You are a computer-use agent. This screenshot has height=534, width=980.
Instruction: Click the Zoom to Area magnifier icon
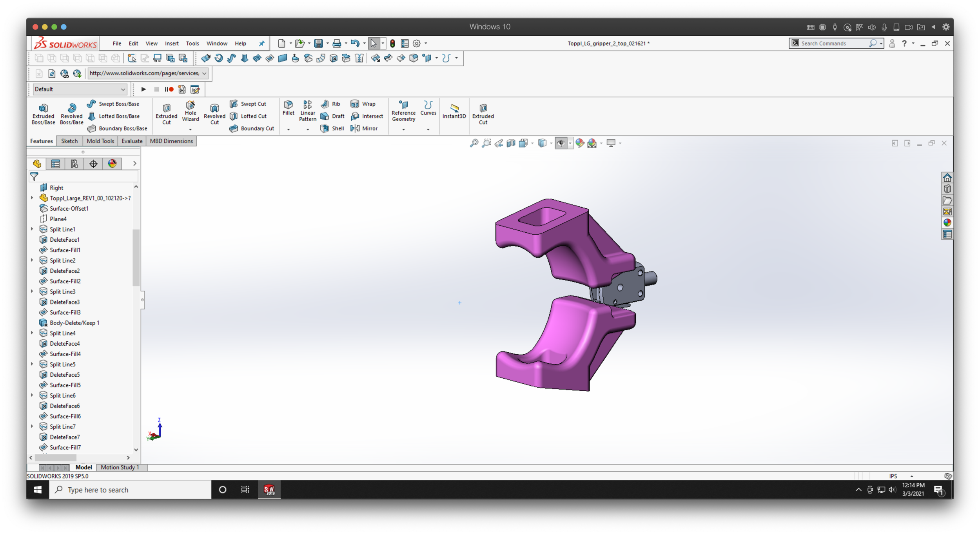coord(486,143)
